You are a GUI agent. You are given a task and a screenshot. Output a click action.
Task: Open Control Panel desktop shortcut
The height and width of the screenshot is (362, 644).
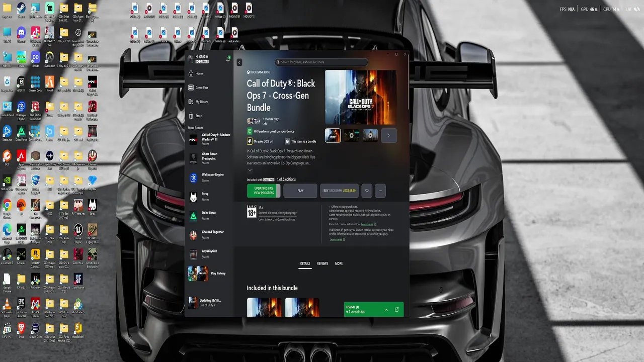[x=7, y=109]
